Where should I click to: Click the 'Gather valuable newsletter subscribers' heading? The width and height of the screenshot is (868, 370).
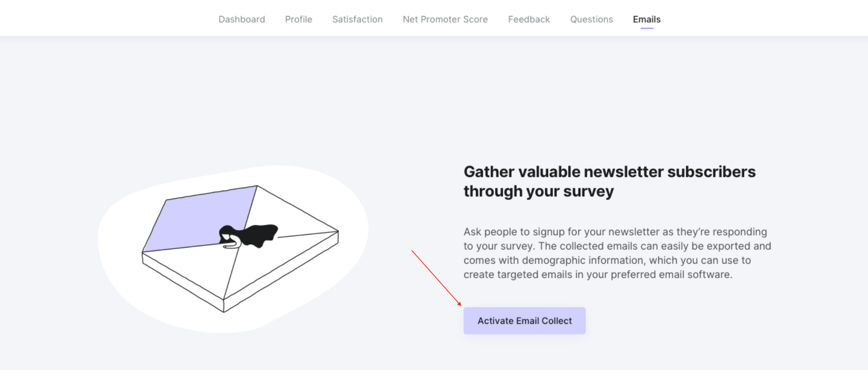(609, 172)
